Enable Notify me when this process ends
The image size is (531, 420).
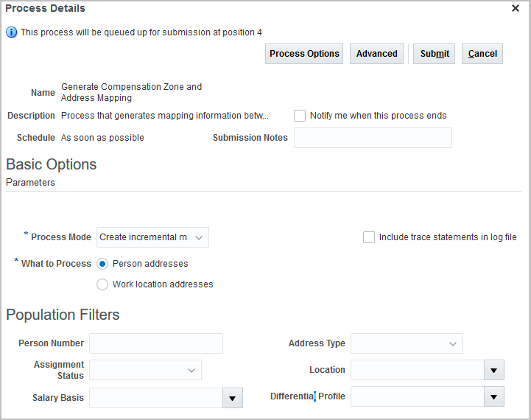click(300, 116)
